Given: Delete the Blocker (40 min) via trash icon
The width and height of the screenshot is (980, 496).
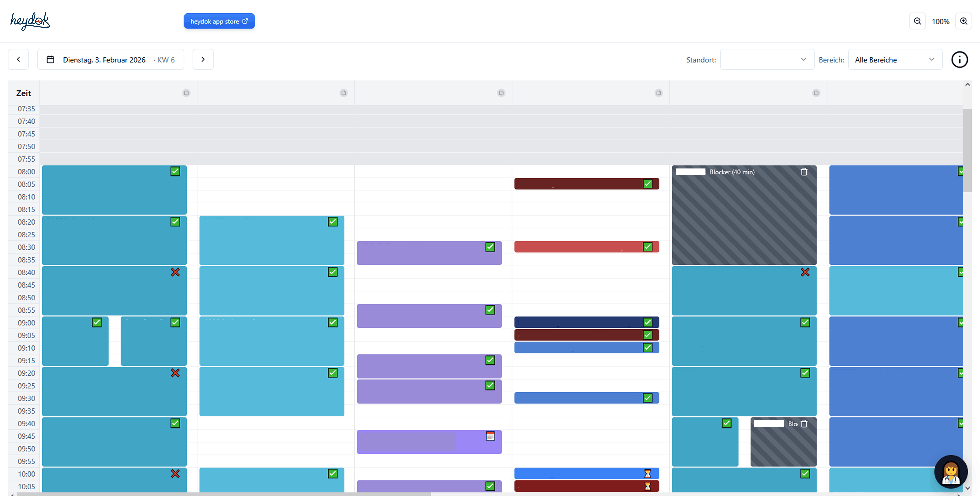Looking at the screenshot, I should 804,172.
